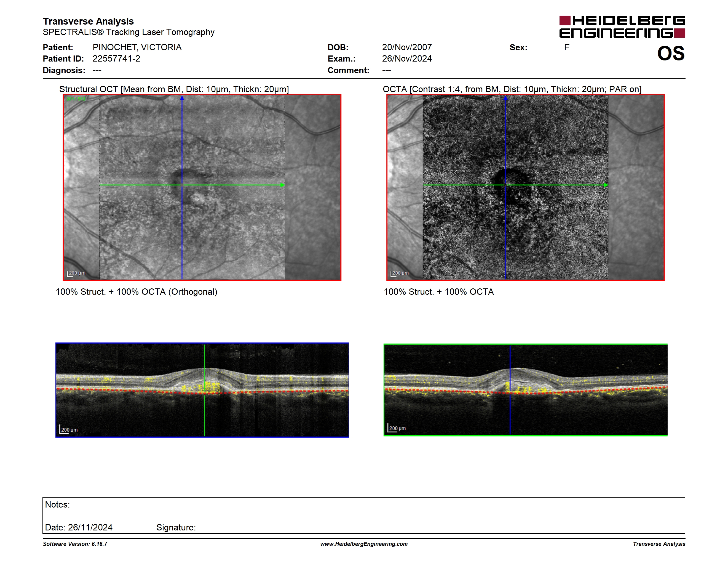This screenshot has height=563, width=728.
Task: Click the blue arrowhead atop Structural OCT
Action: (182, 98)
